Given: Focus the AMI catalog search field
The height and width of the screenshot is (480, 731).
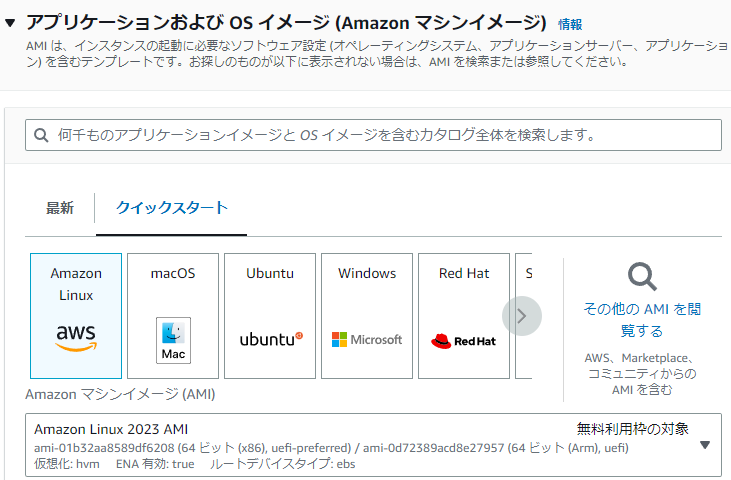Looking at the screenshot, I should click(380, 135).
